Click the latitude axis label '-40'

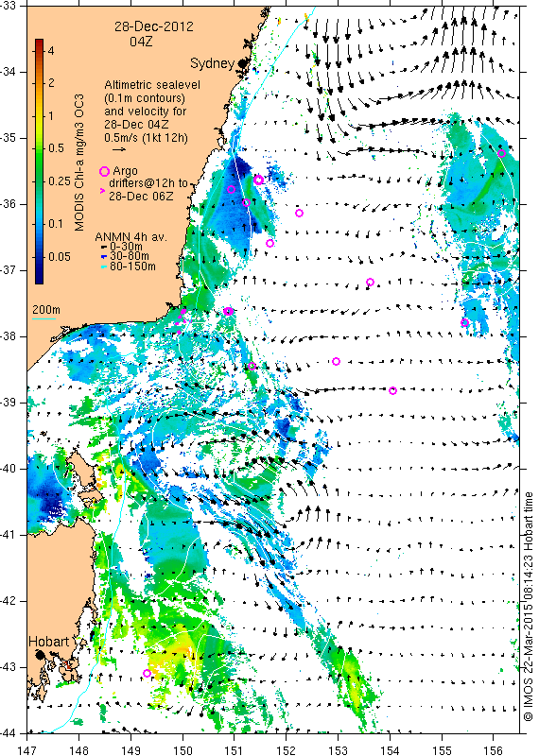click(x=8, y=469)
